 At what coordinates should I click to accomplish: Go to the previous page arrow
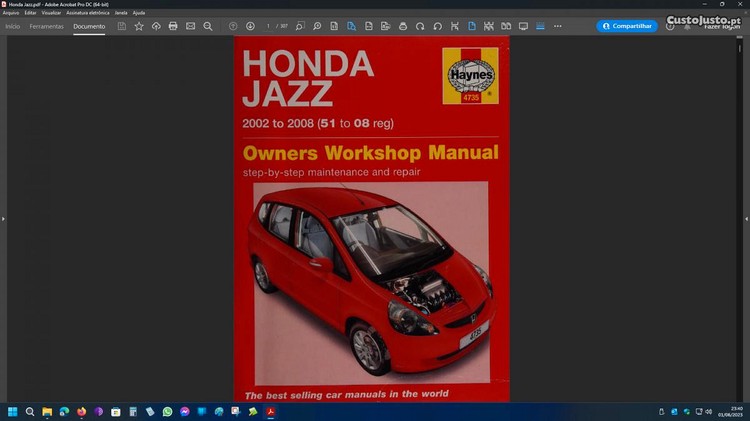(x=233, y=26)
